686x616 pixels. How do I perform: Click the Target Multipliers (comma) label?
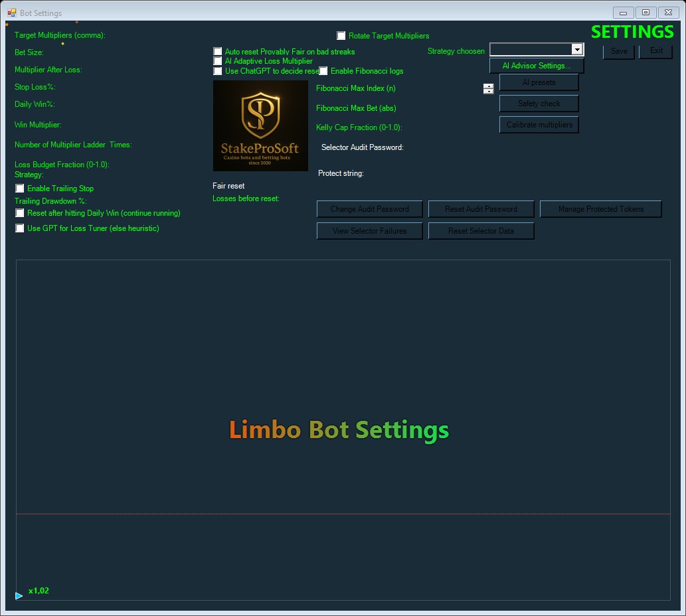click(60, 35)
